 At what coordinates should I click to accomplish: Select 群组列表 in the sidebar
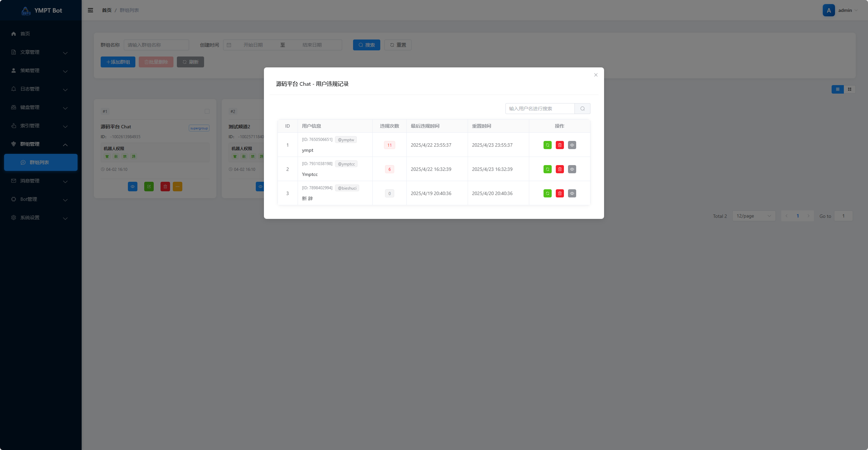[x=39, y=162]
